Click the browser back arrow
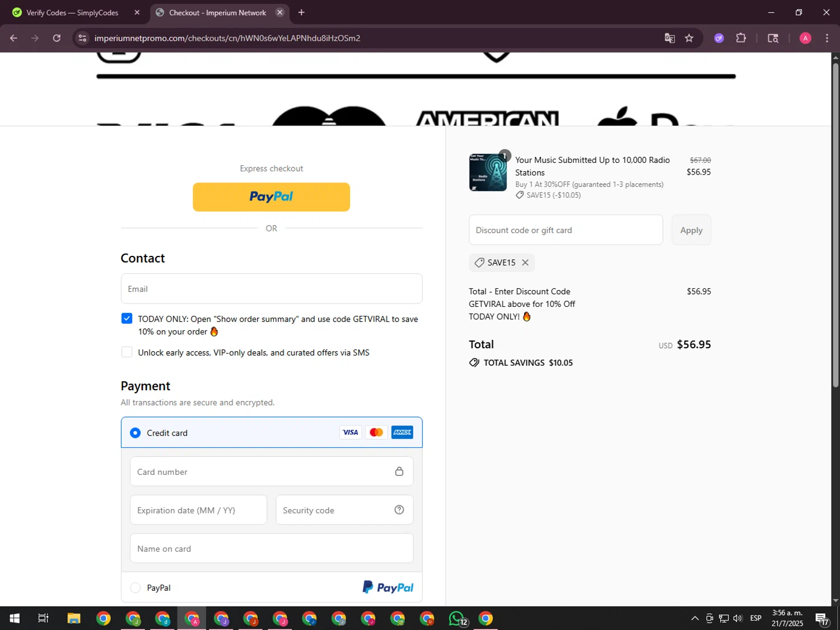Screen dimensions: 840x630 pos(13,38)
